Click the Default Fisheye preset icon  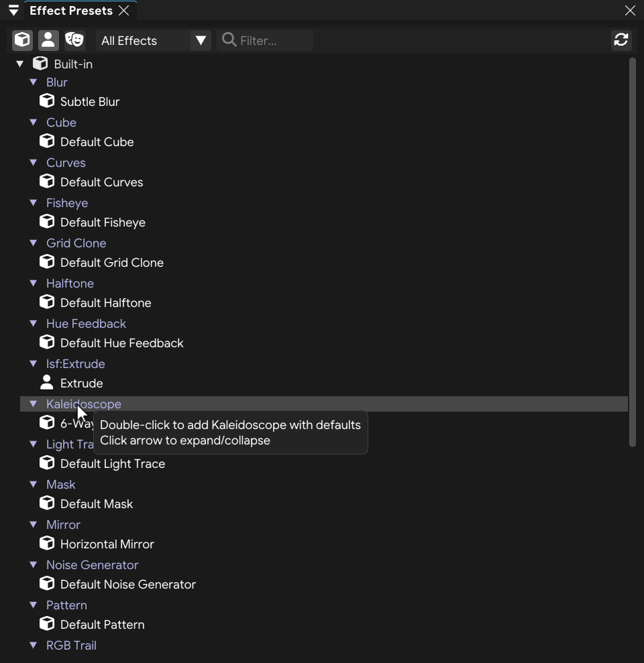coord(47,221)
